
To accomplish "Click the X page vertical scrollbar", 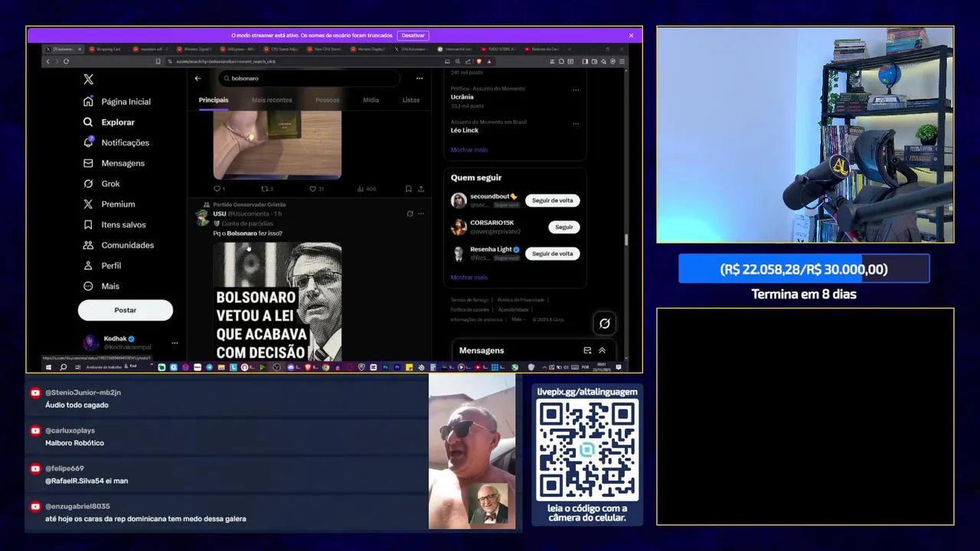I will point(625,240).
